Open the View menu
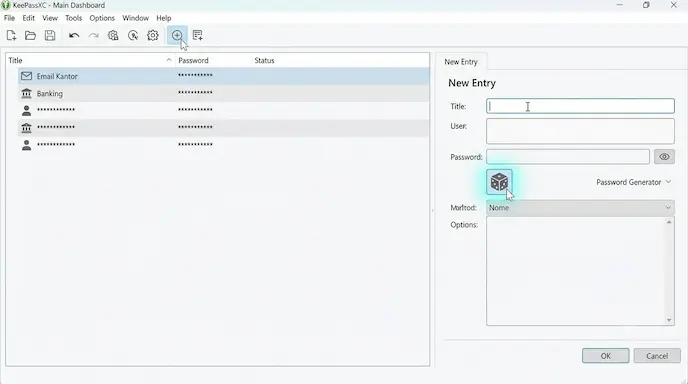The width and height of the screenshot is (688, 384). click(x=50, y=18)
